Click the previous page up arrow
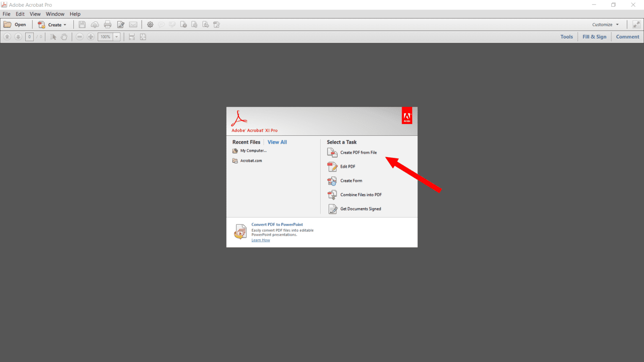This screenshot has width=644, height=362. tap(7, 37)
